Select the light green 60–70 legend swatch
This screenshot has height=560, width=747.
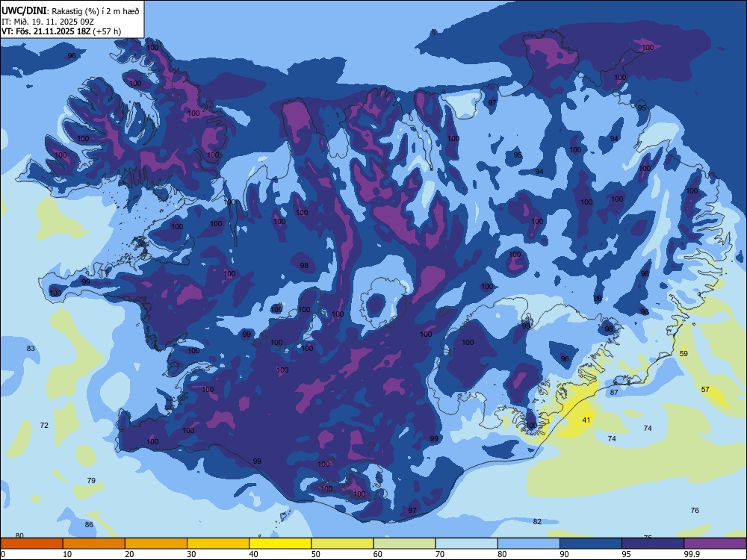click(x=404, y=544)
